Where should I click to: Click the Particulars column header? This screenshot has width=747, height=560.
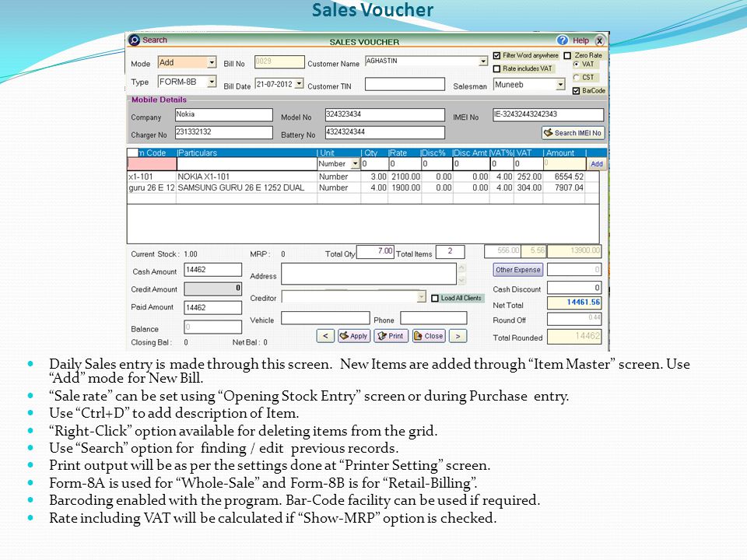(x=197, y=153)
